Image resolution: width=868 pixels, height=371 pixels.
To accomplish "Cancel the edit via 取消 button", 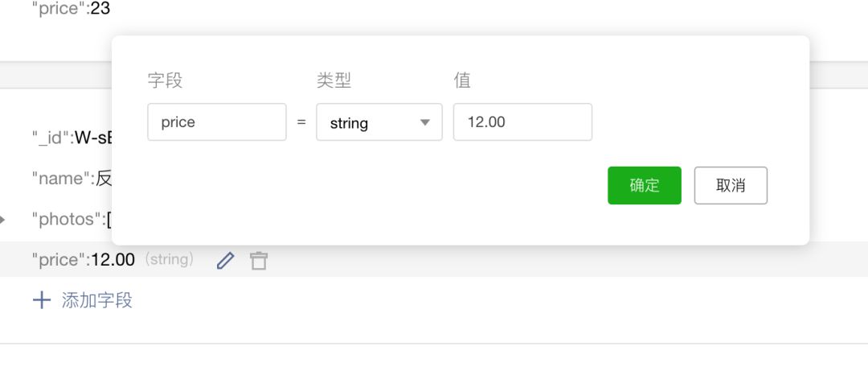I will (731, 185).
